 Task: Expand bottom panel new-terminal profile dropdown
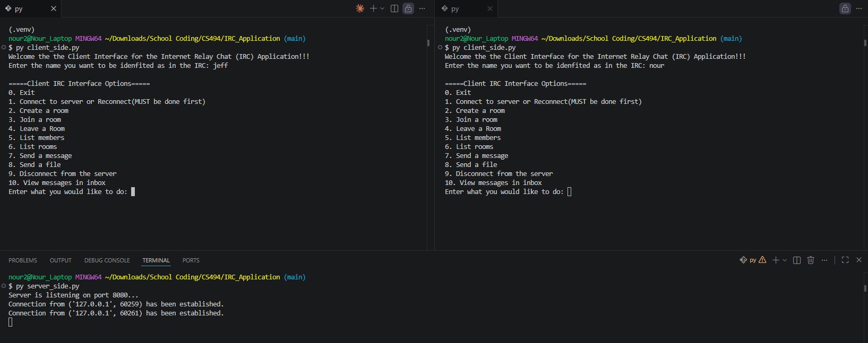tap(785, 260)
